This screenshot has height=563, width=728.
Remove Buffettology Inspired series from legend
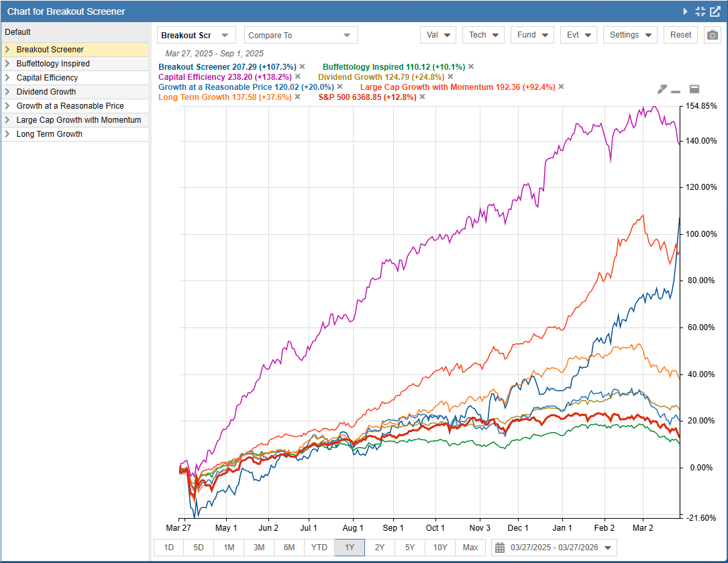[471, 66]
